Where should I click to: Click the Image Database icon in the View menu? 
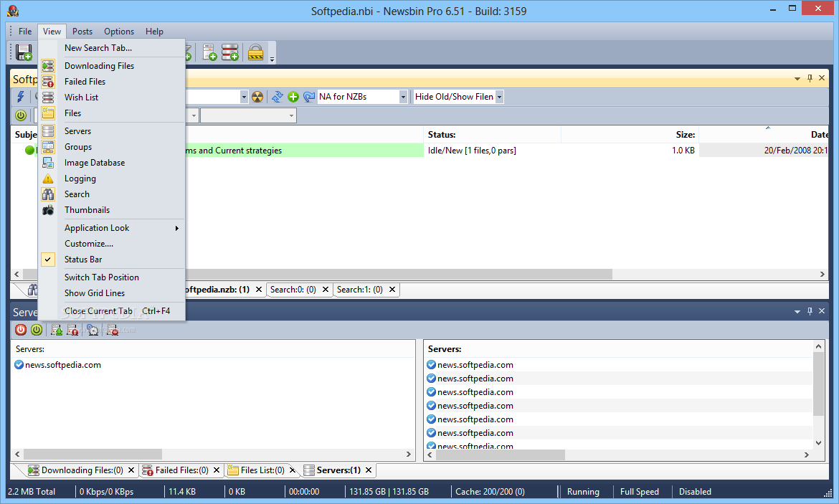click(x=48, y=163)
